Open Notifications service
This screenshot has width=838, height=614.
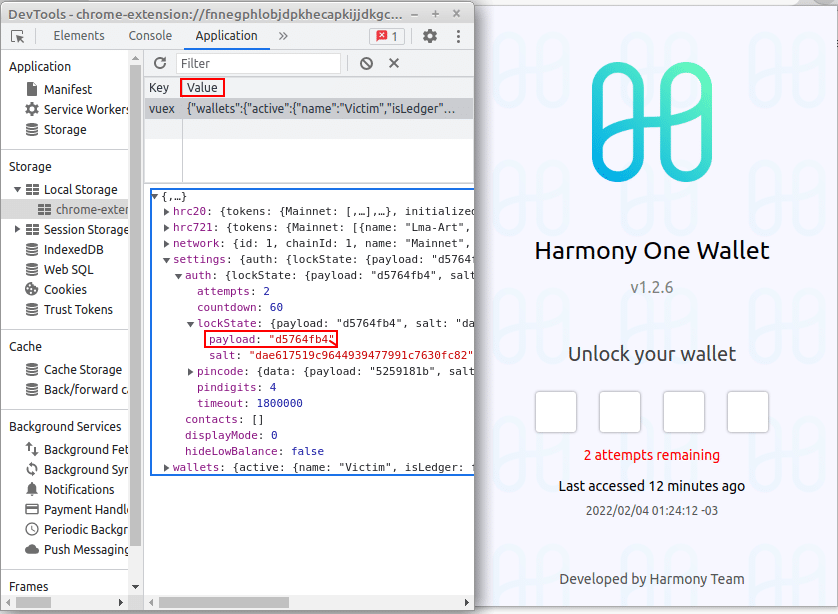[79, 489]
